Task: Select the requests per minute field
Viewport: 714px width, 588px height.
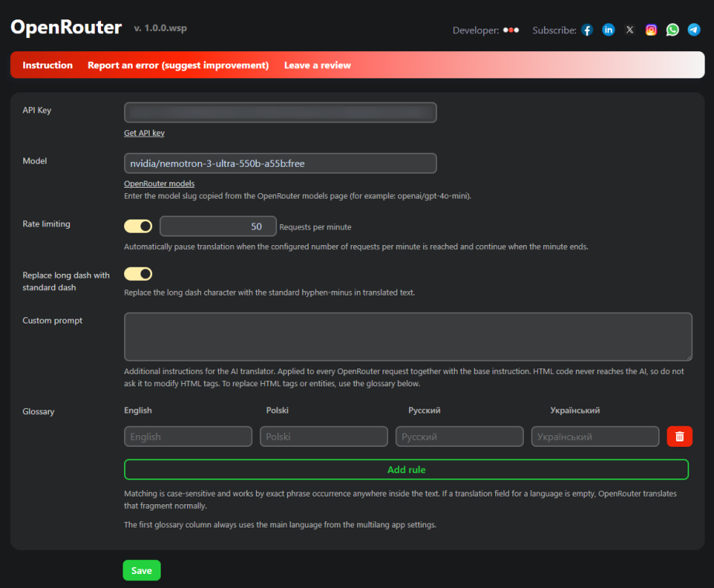Action: click(218, 227)
